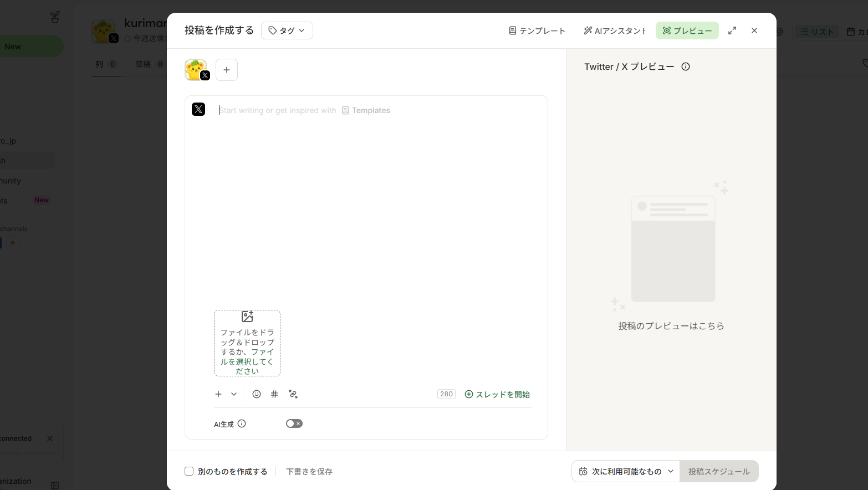Add another channel with plus button

[x=227, y=70]
